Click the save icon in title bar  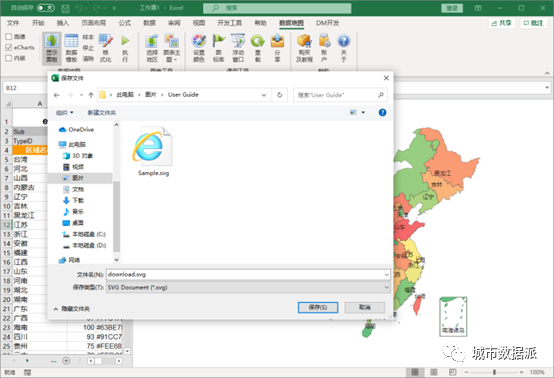[65, 8]
